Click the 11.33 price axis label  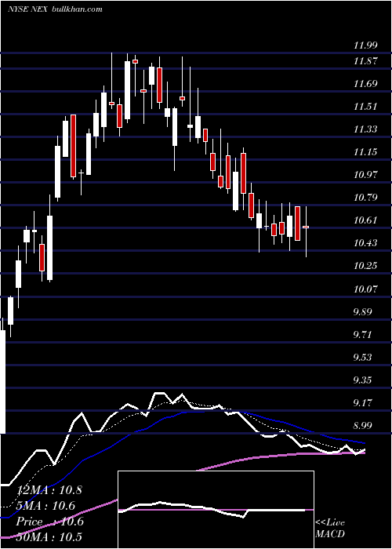365,129
